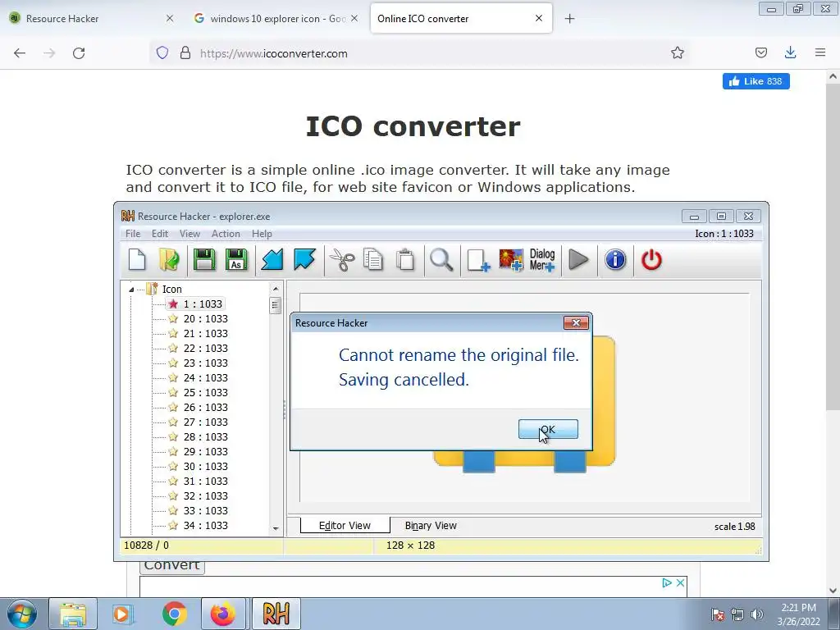This screenshot has width=840, height=630.
Task: Select tree item 31 : 1033
Action: 206,481
